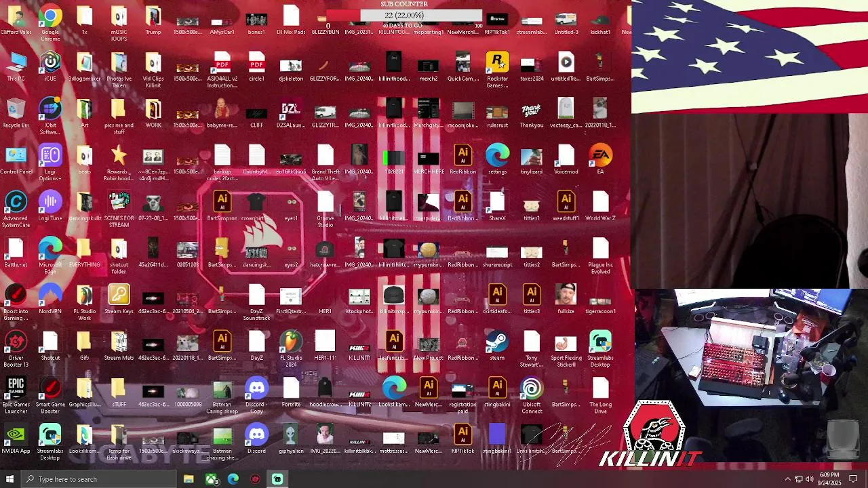Open the RIPTikTok Illustrator file
The image size is (868, 488).
pyautogui.click(x=462, y=440)
